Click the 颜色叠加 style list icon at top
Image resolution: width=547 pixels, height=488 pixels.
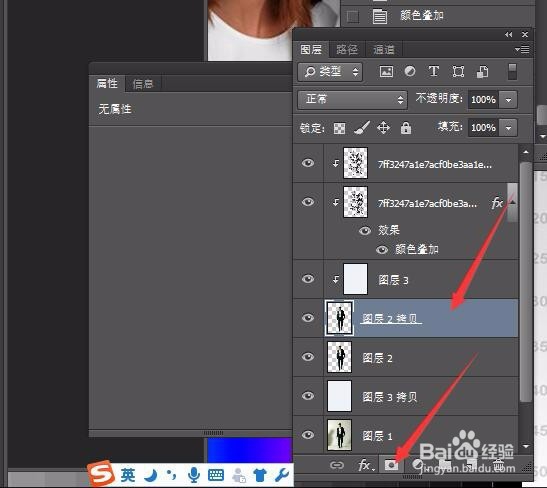coord(380,16)
